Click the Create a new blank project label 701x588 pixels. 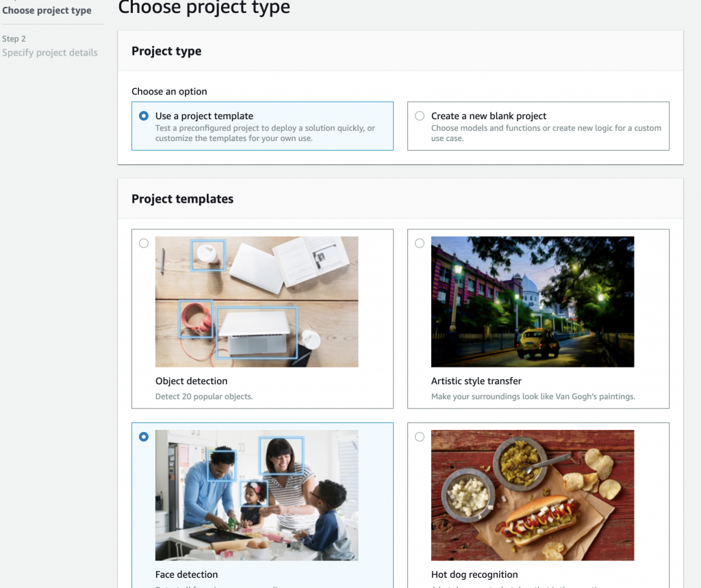[489, 116]
